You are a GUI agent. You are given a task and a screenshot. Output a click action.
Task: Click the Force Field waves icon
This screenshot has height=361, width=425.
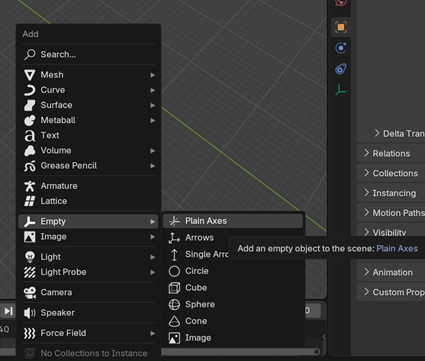coord(30,333)
